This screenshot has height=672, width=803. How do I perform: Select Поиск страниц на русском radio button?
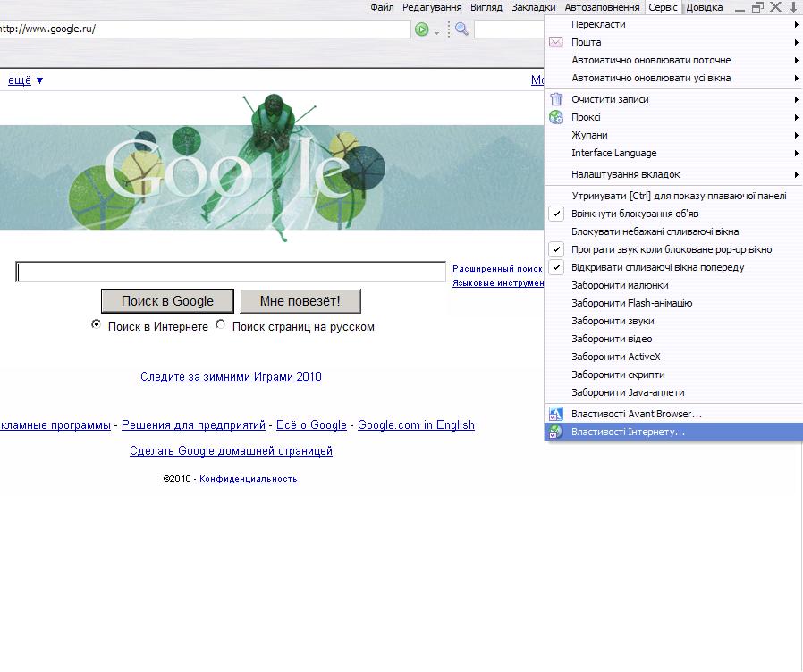[220, 324]
